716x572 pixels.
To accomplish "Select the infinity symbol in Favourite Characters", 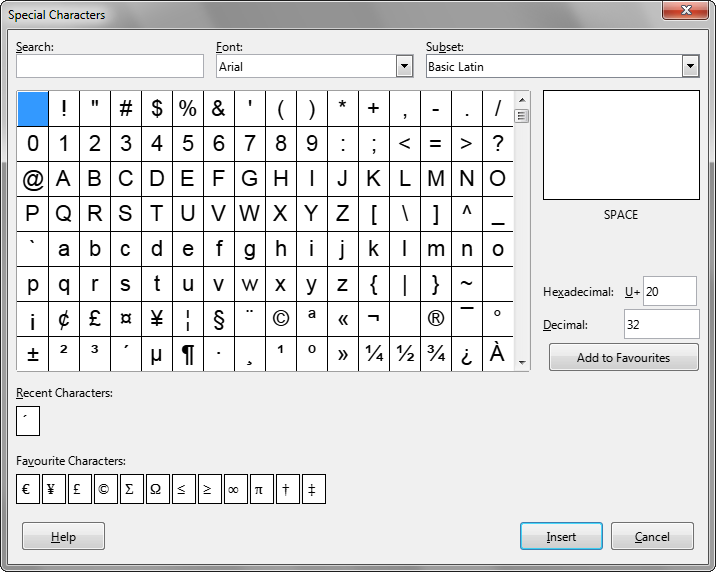I will point(236,490).
